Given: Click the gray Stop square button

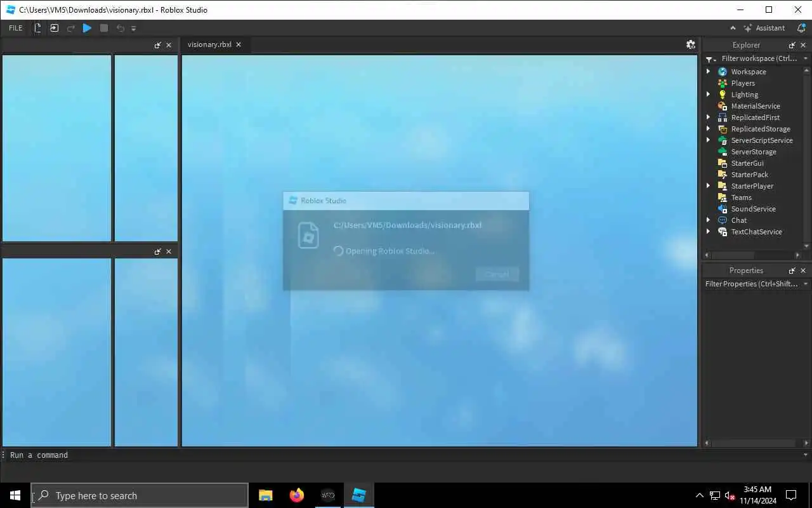Looking at the screenshot, I should coord(104,28).
